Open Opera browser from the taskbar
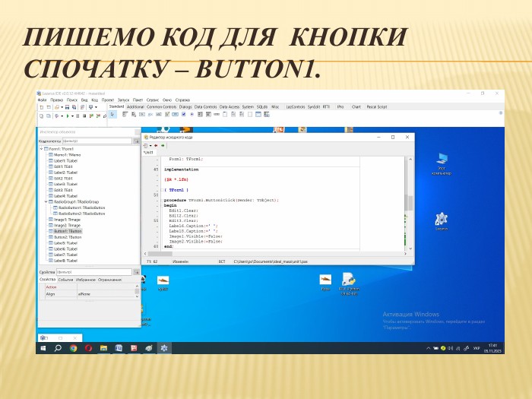 tap(89, 348)
